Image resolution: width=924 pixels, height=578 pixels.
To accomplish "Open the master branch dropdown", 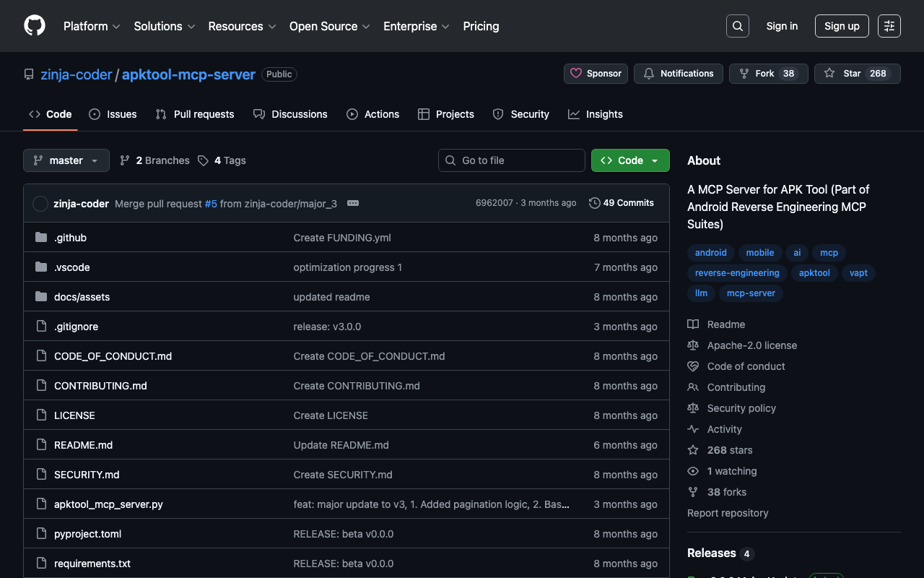I will click(66, 160).
